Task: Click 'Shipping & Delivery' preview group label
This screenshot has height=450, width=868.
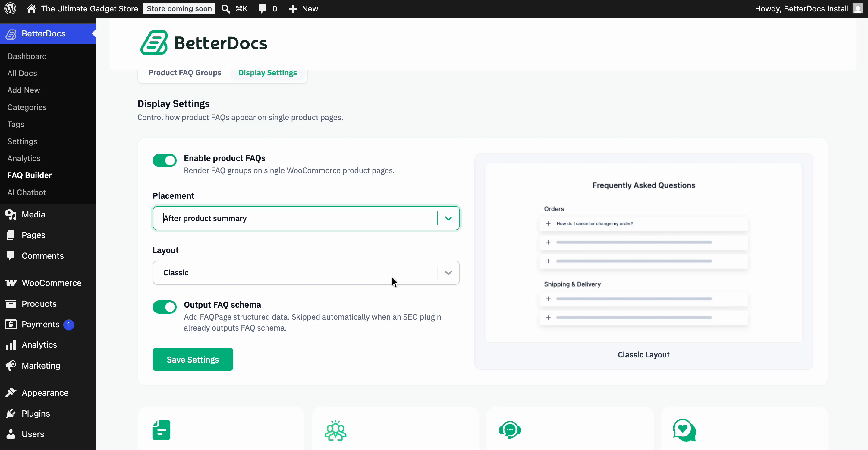Action: (x=572, y=284)
